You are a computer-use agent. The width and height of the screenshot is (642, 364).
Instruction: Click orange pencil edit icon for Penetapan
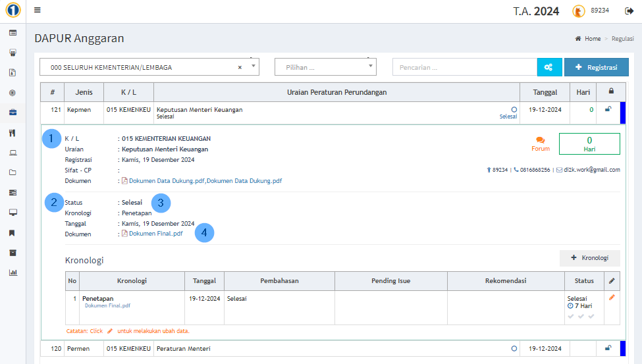[x=612, y=298]
